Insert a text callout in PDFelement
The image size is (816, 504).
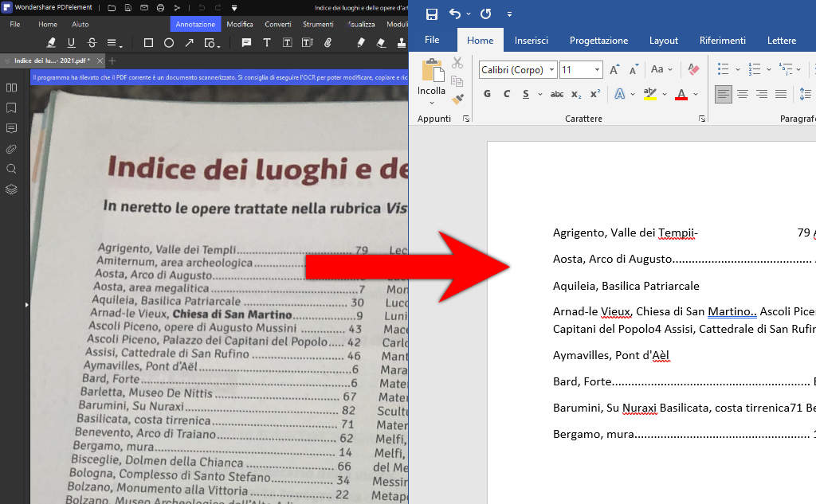307,43
